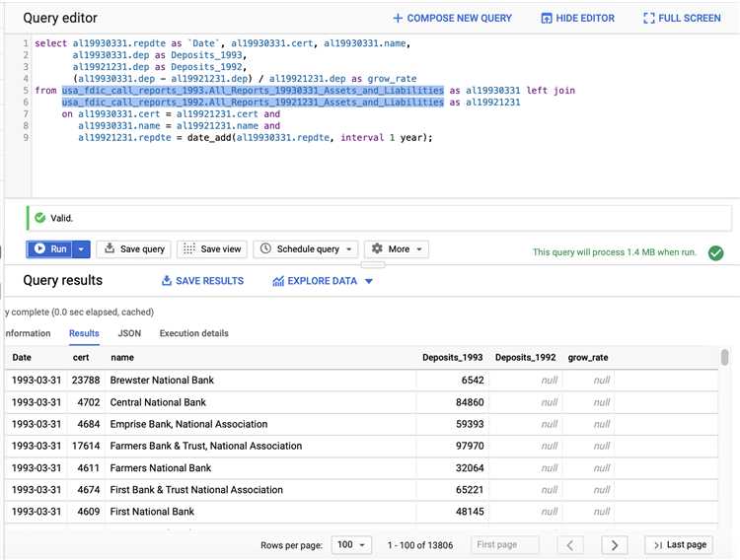This screenshot has height=560, width=740.
Task: Click deposit value 97970
Action: 470,446
